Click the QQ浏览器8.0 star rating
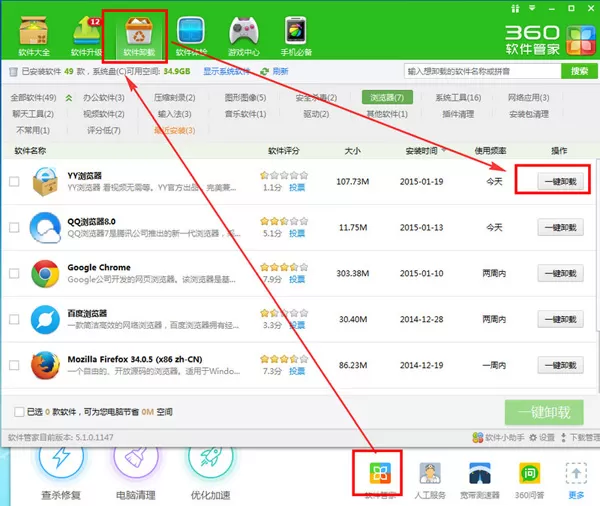Screen dimensions: 600x506 pos(284,221)
